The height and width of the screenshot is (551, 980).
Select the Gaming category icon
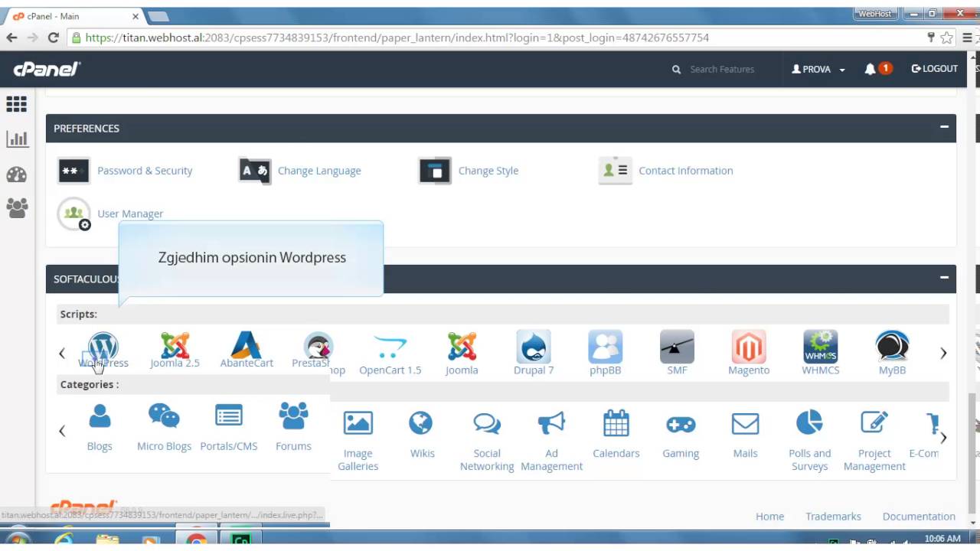681,424
